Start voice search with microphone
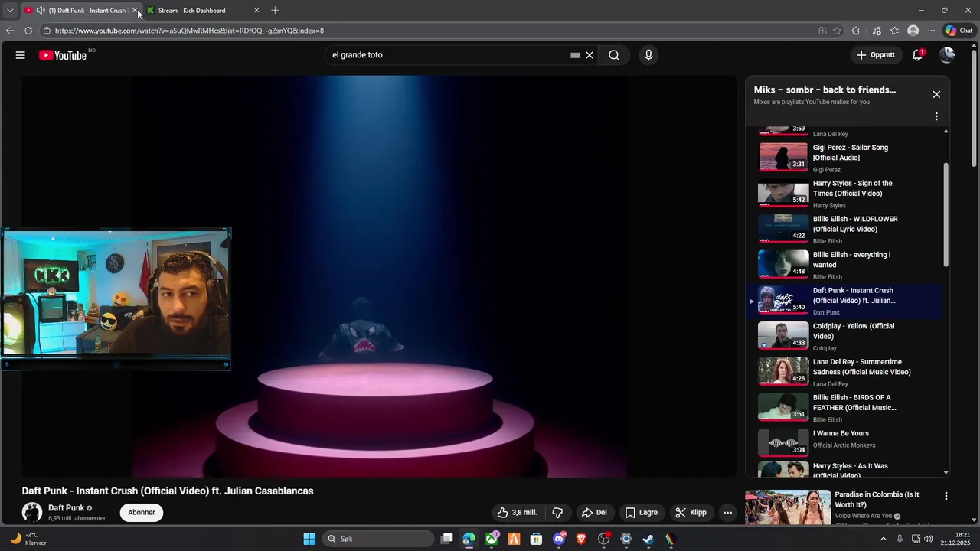This screenshot has height=551, width=980. coord(648,55)
